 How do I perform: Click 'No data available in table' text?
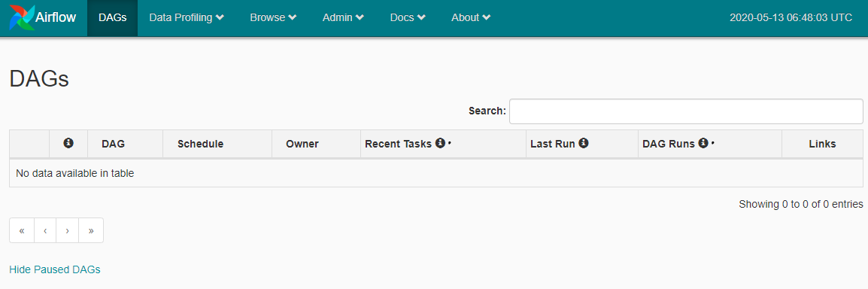point(74,173)
